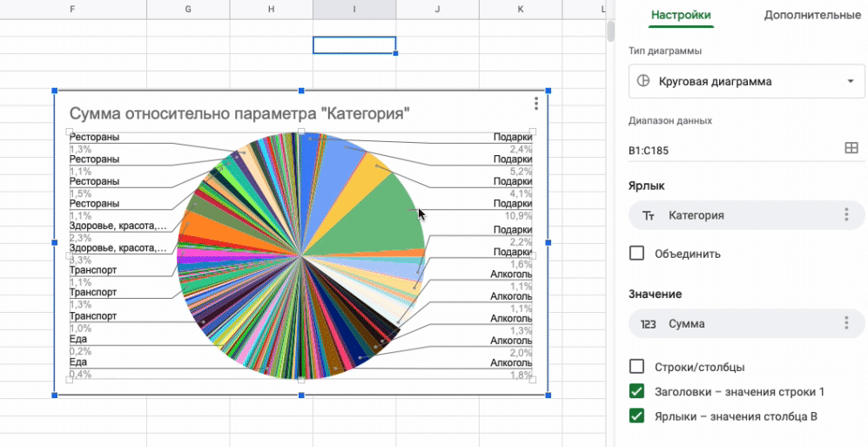Select column G header
Screen dimensions: 868x447
pos(188,10)
